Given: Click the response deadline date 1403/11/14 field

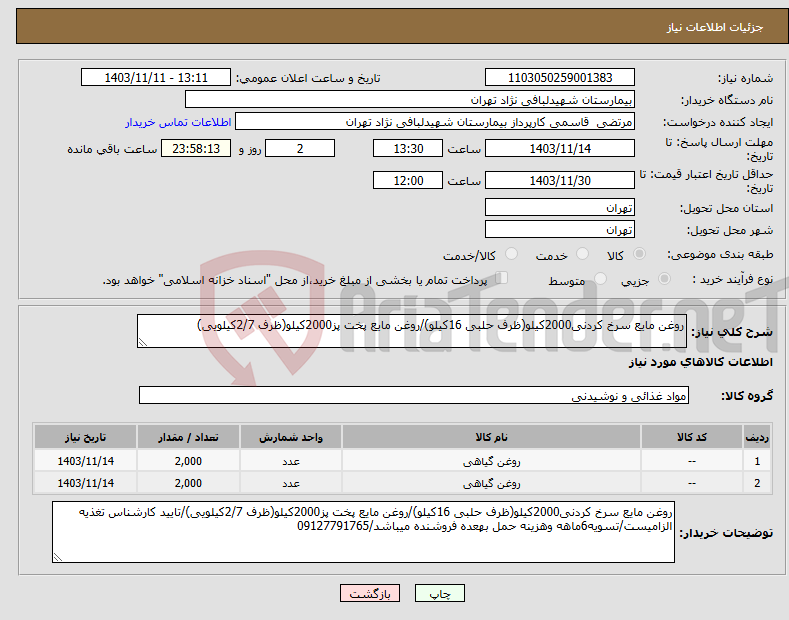Looking at the screenshot, I should [560, 148].
